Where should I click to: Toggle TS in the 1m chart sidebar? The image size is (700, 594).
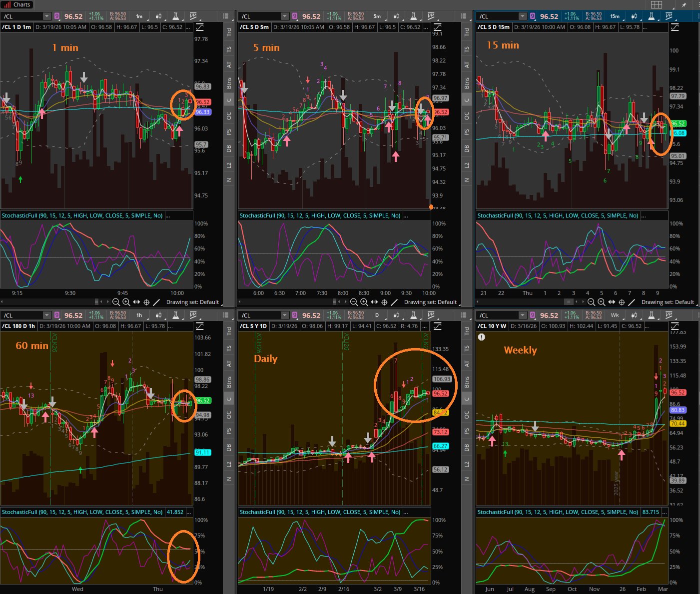[x=229, y=49]
